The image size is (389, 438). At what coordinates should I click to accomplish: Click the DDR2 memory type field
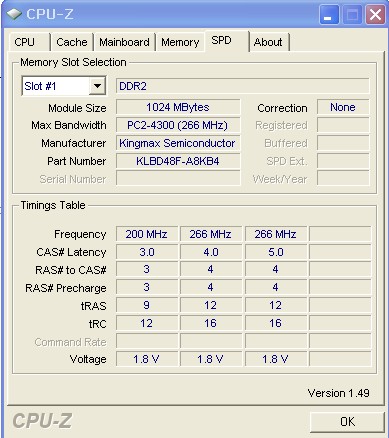[243, 86]
